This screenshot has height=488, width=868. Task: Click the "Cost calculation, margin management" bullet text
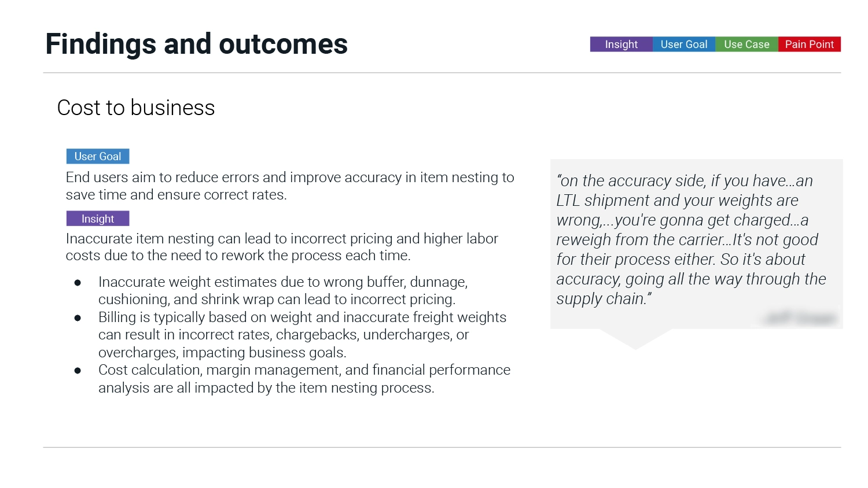304,379
